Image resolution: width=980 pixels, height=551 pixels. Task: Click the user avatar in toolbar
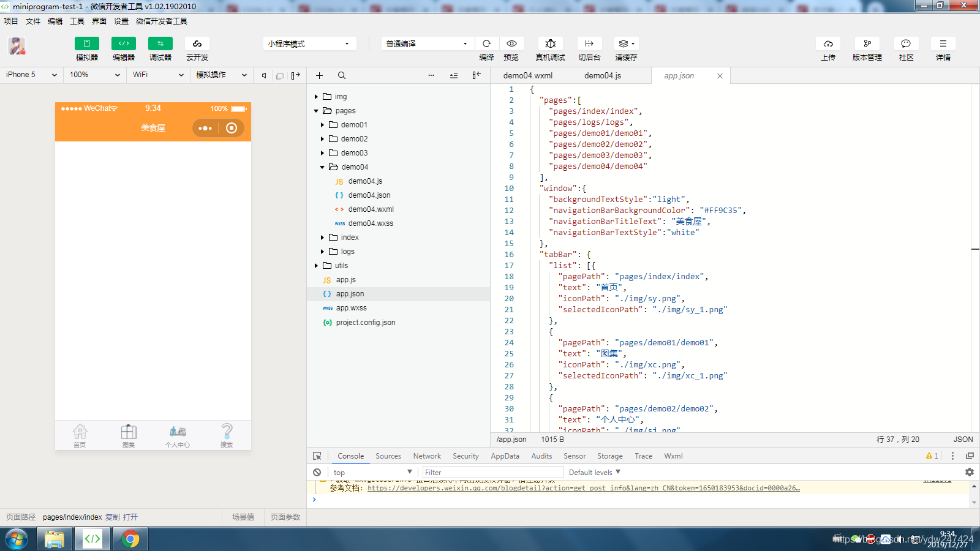(17, 46)
